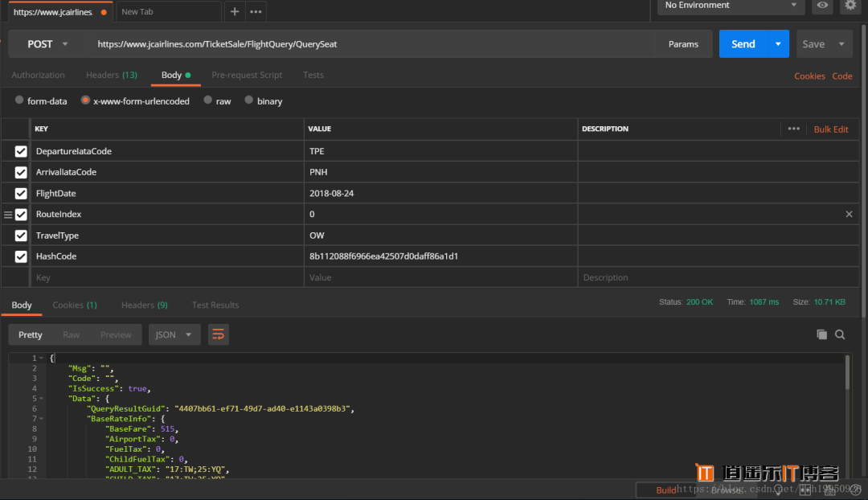This screenshot has width=868, height=500.
Task: Open the Test Results tab
Action: click(215, 305)
